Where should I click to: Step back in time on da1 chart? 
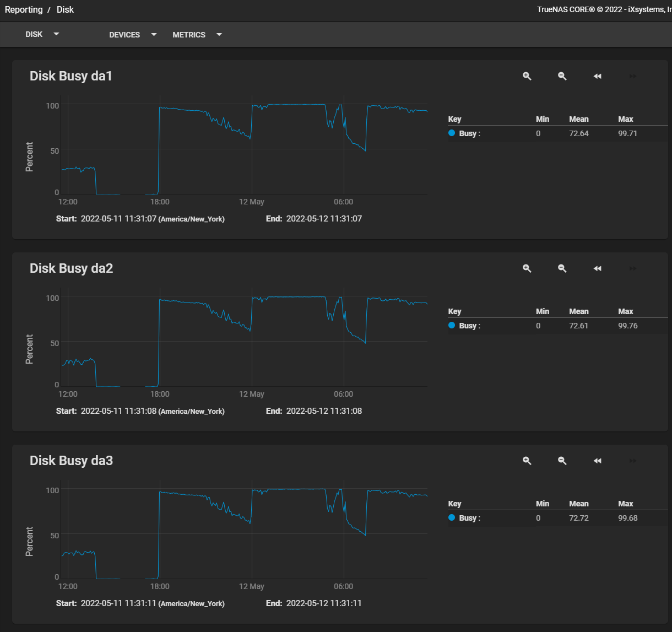click(598, 76)
